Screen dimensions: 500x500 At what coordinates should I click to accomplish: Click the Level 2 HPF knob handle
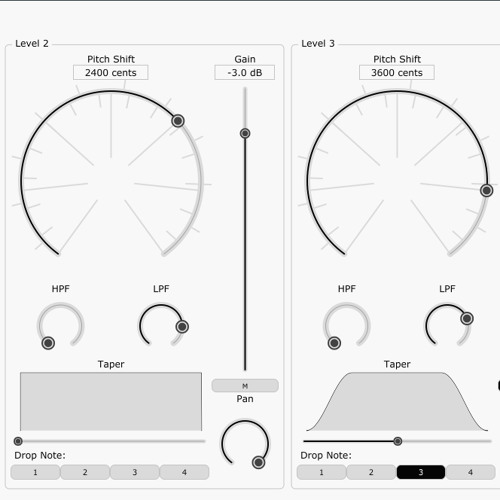pos(48,343)
